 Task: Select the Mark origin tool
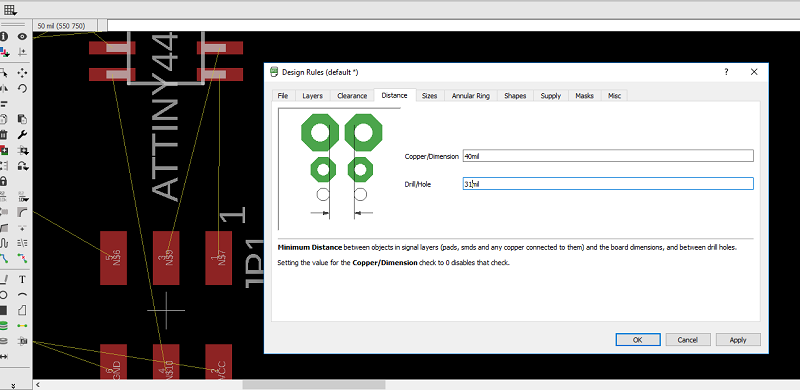pyautogui.click(x=22, y=52)
